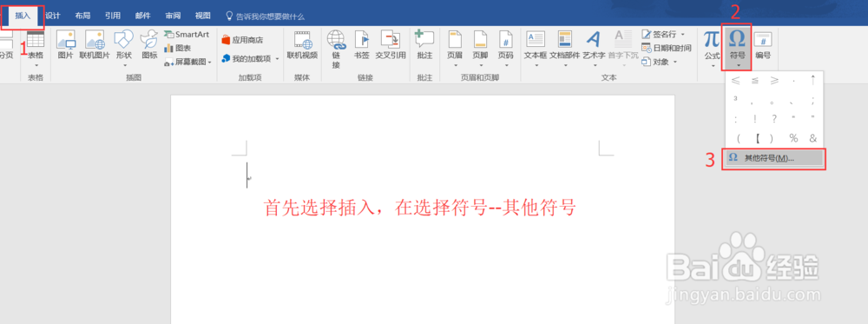Click the 分页 (Page Break) button
This screenshot has height=324, width=868.
[x=6, y=45]
